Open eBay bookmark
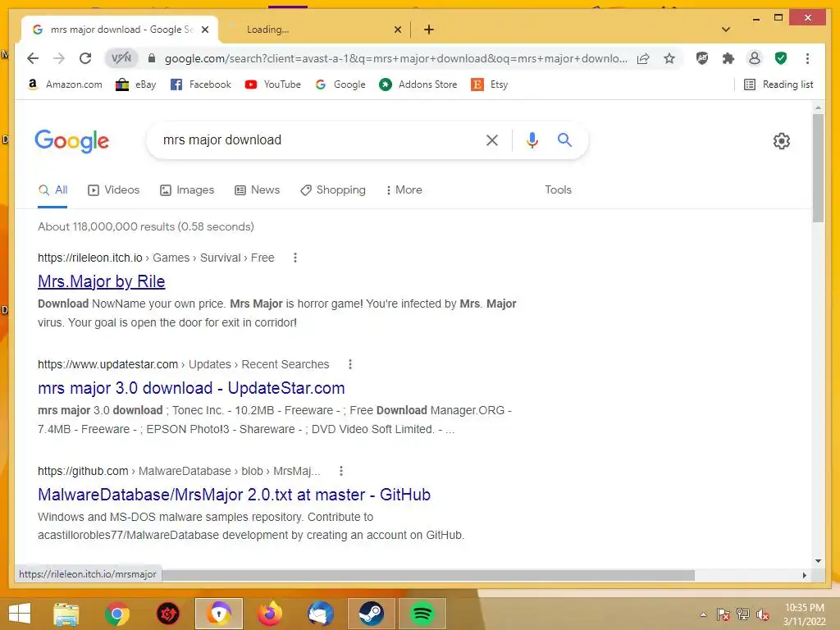840x630 pixels. point(136,84)
